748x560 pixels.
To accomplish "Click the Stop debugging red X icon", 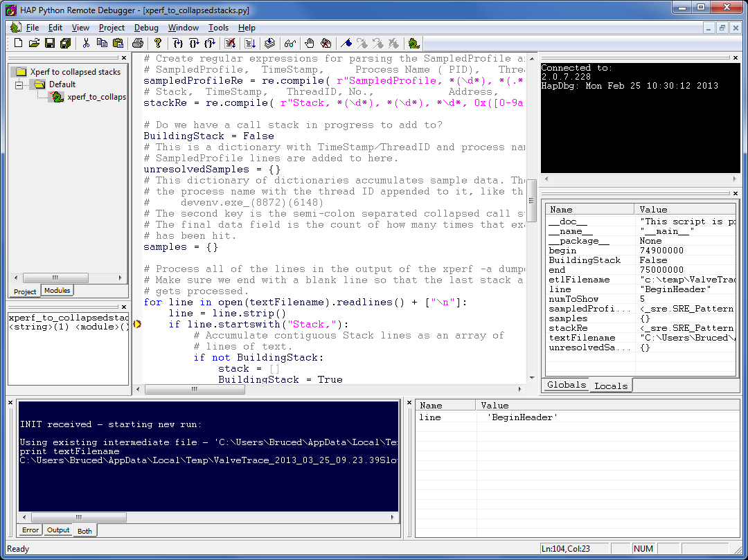I will (x=230, y=44).
